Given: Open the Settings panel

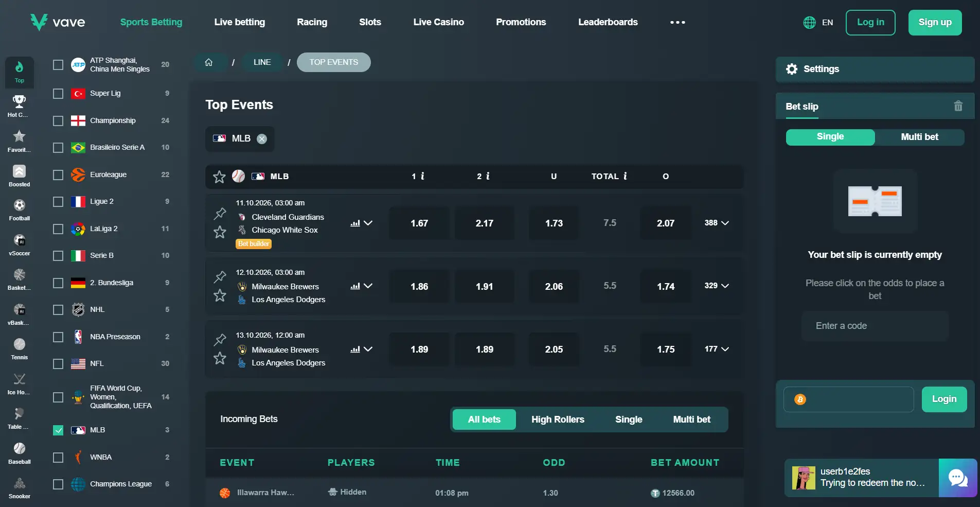Looking at the screenshot, I should [x=875, y=69].
